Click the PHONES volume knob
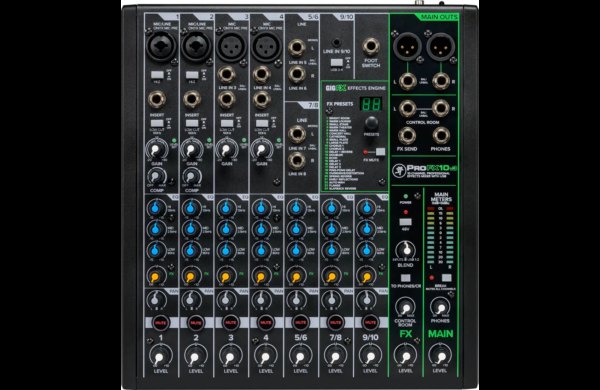Screen dimensions: 600x390 440,307
